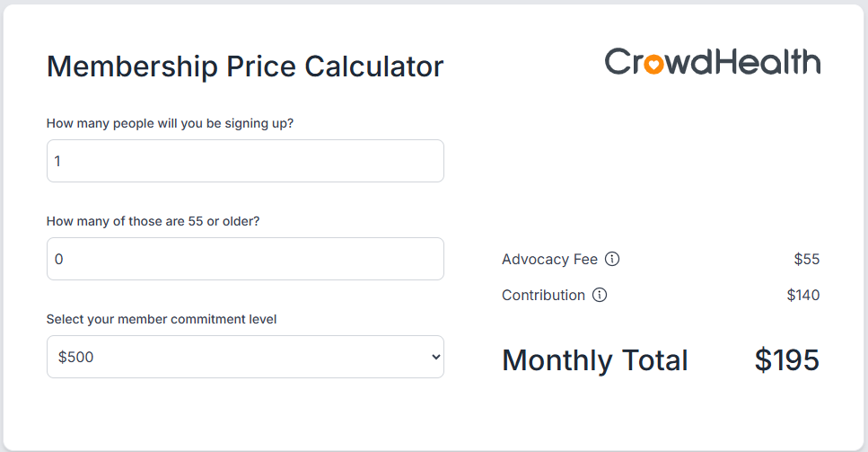
Task: Click the "How many people will you be signing up?" label
Action: 170,123
